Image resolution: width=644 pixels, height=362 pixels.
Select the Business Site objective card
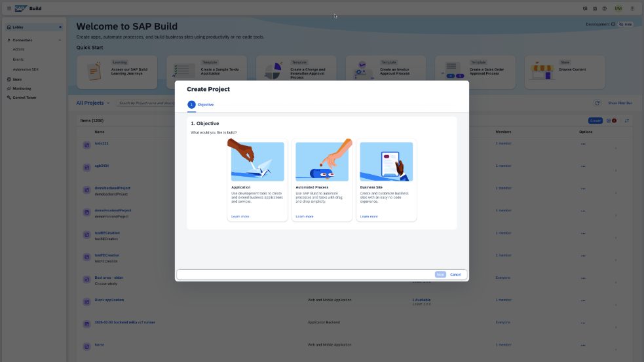click(387, 180)
